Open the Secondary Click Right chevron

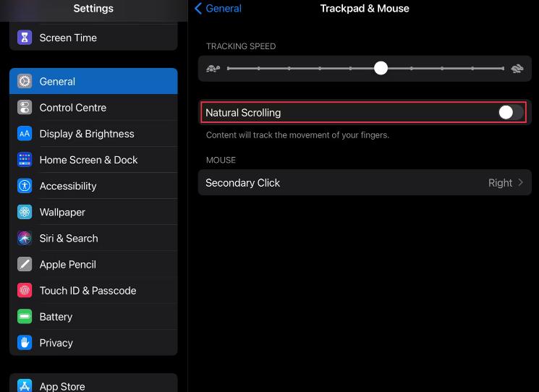[520, 182]
